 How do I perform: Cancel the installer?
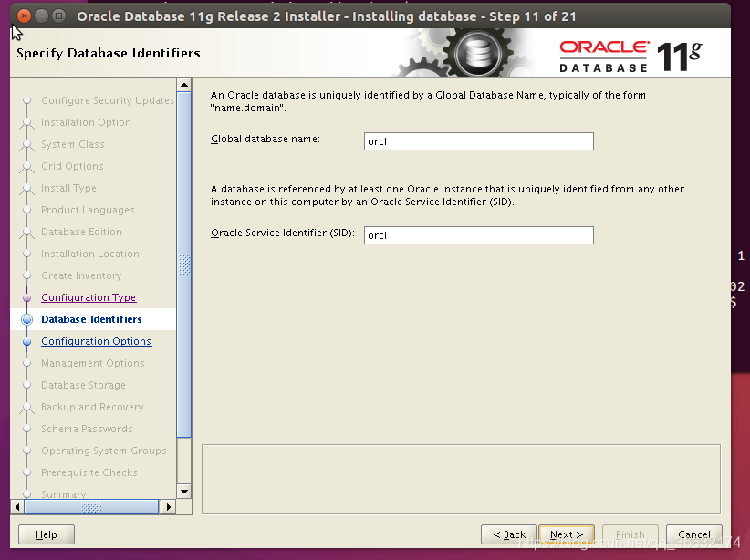click(x=694, y=534)
